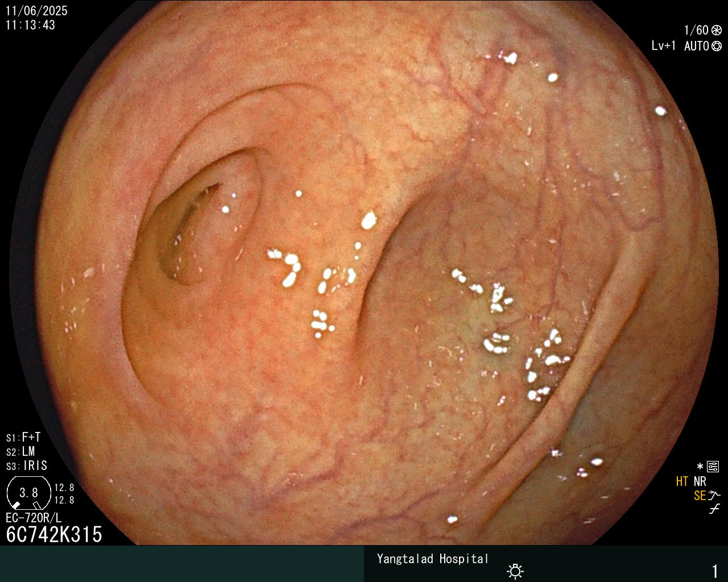Click the endoscopic colon image view
Viewport: 728px width, 582px height.
[x=364, y=273]
